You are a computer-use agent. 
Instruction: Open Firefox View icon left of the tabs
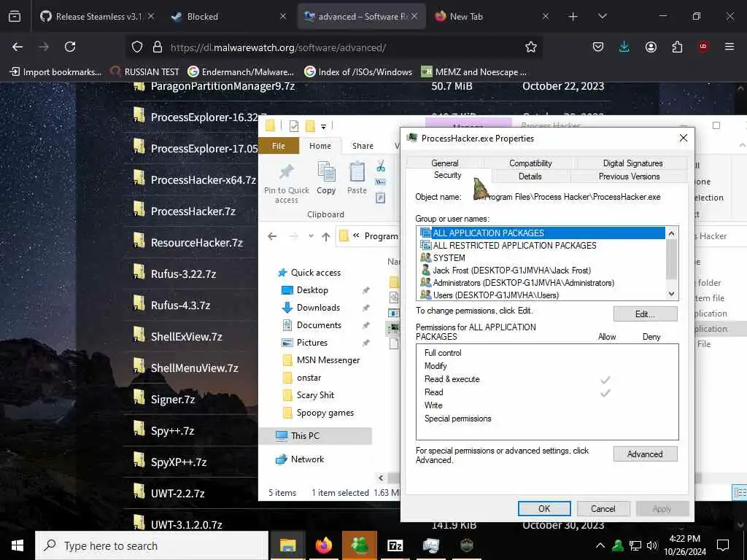coord(15,17)
